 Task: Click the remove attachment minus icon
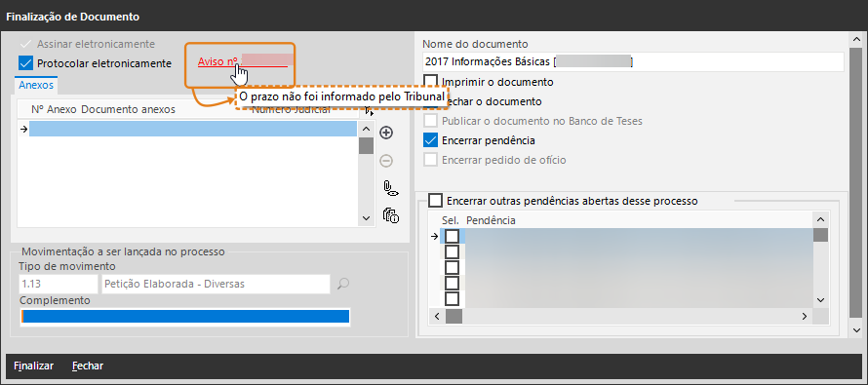coord(386,161)
